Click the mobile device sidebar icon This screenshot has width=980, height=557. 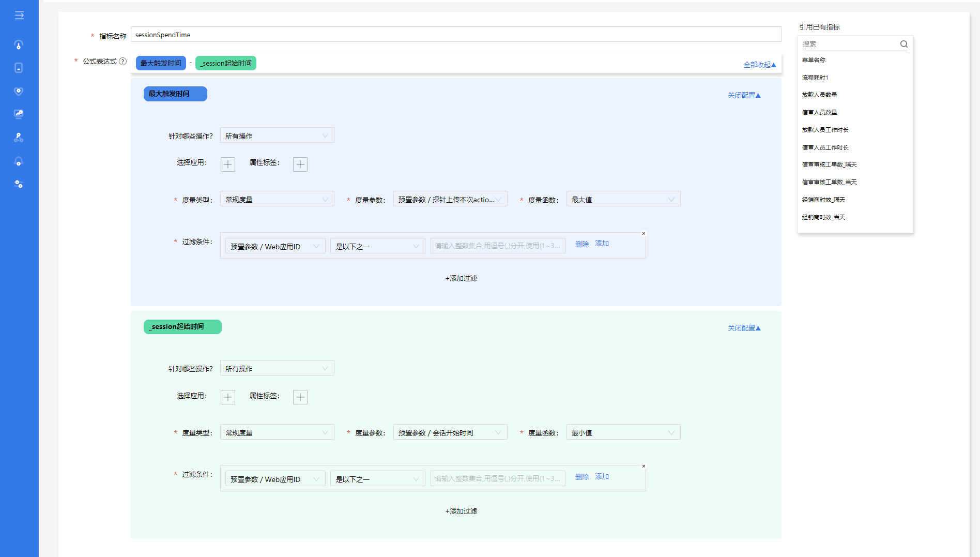19,68
